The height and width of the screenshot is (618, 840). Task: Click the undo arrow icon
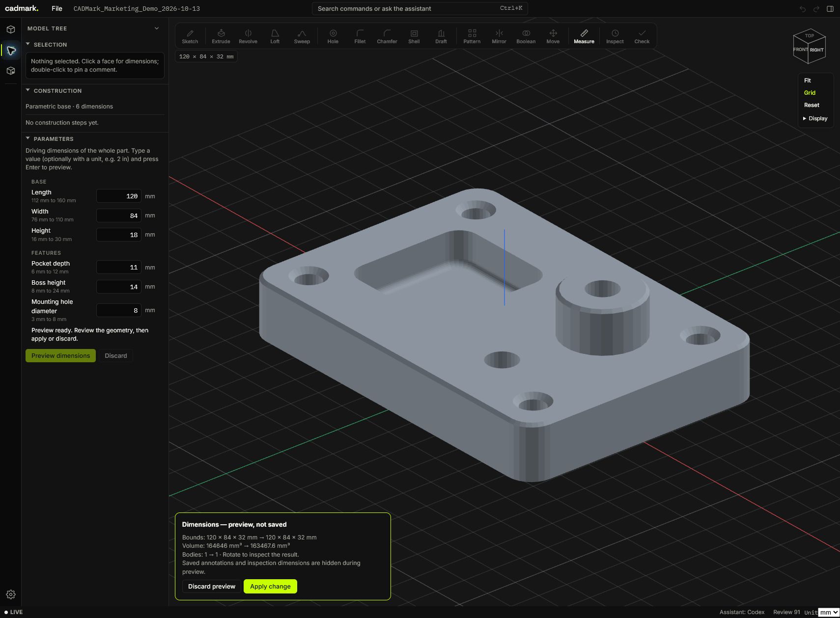coord(803,9)
